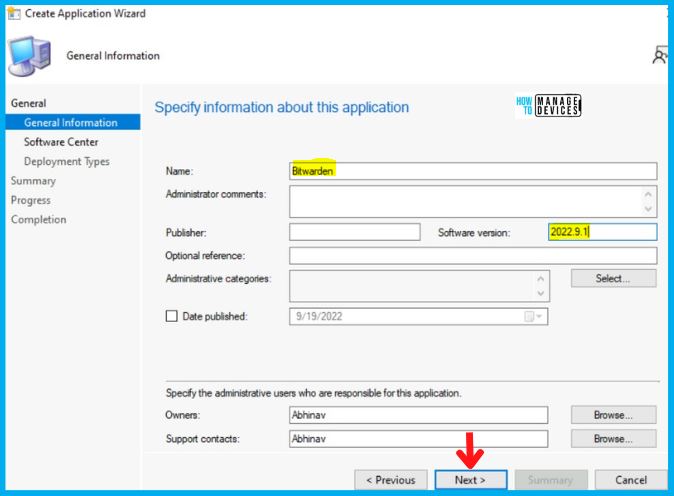Go to Software Center wizard step
The image size is (674, 496).
point(61,142)
